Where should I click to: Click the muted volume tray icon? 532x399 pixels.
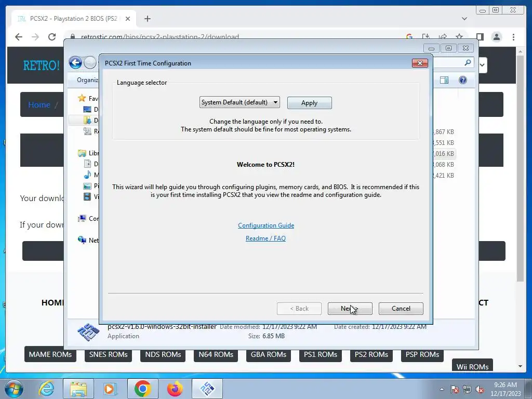point(480,389)
